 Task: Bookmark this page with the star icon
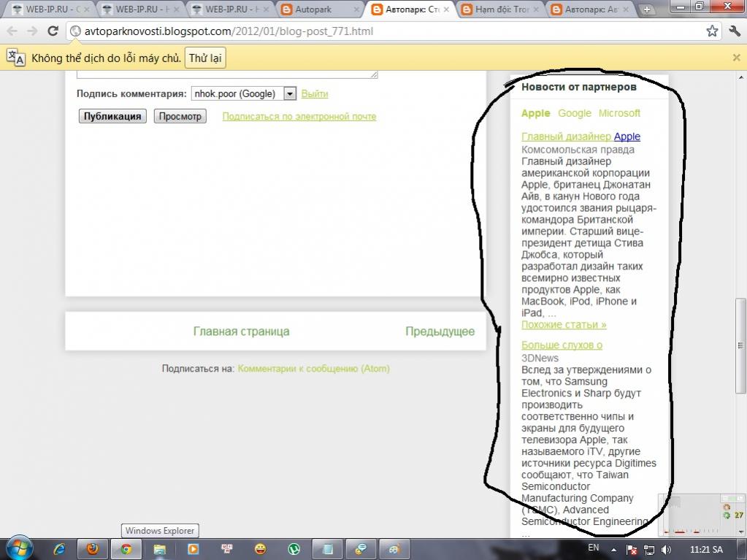coord(712,31)
